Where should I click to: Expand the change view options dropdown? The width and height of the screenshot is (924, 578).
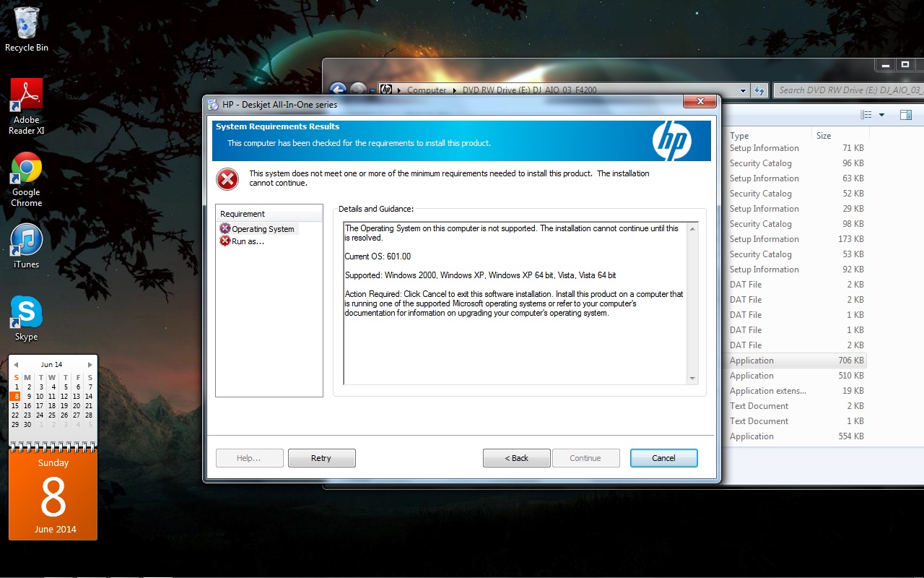[x=881, y=115]
